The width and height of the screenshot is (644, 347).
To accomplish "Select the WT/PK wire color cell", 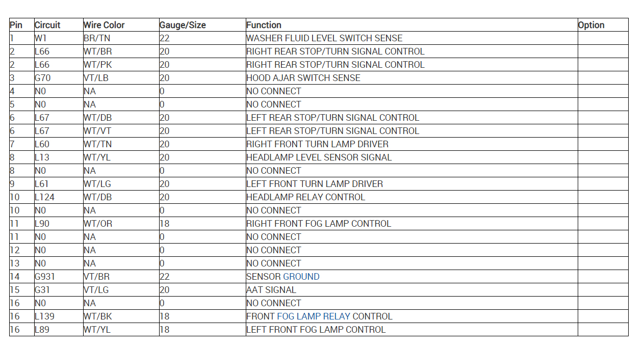I will tap(97, 65).
